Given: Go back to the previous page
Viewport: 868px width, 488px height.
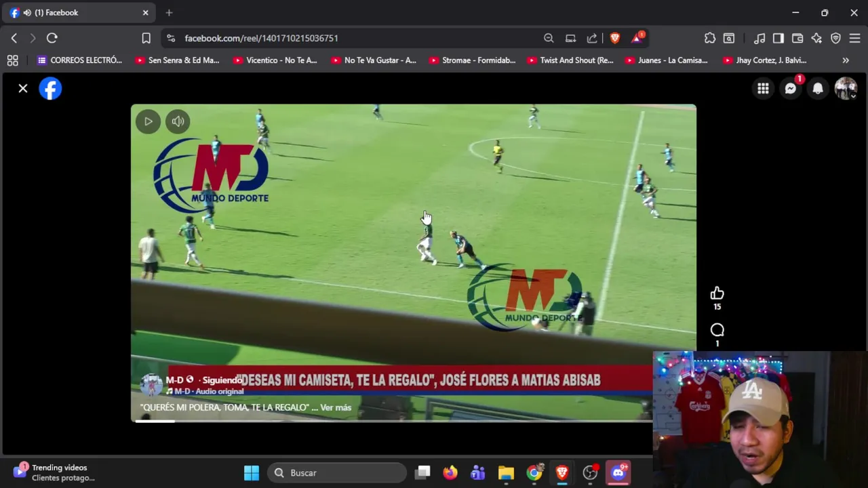Looking at the screenshot, I should pyautogui.click(x=14, y=38).
